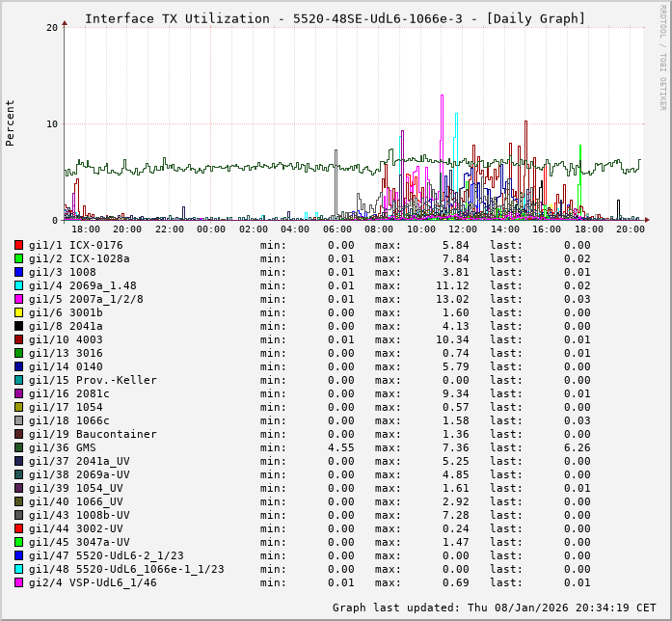Viewport: 672px width, 621px height.
Task: Select the gi1/48 5520-UdL6_1066e-1_1/23 legend label
Action: 126,569
